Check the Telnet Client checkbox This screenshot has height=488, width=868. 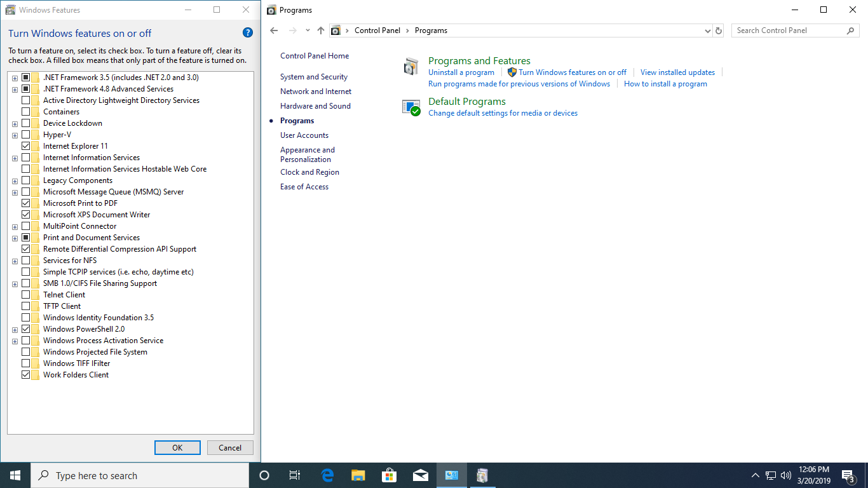tap(26, 295)
